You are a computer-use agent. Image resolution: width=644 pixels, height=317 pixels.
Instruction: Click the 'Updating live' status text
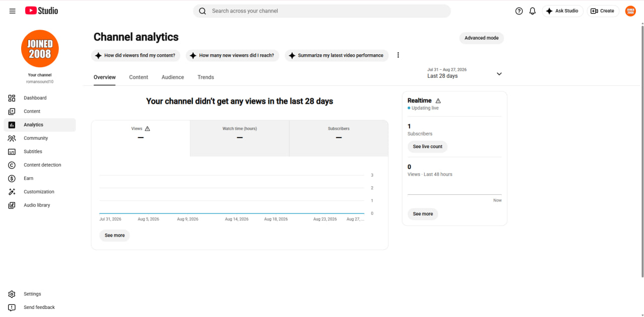[425, 108]
